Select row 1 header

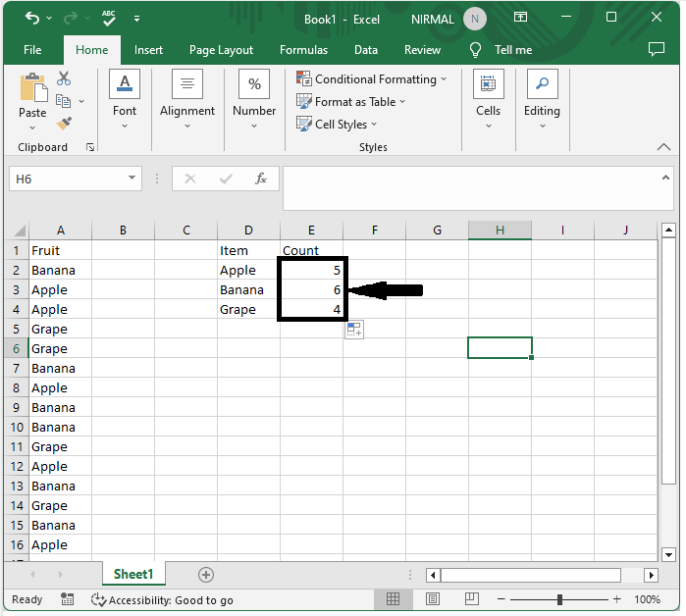[16, 250]
